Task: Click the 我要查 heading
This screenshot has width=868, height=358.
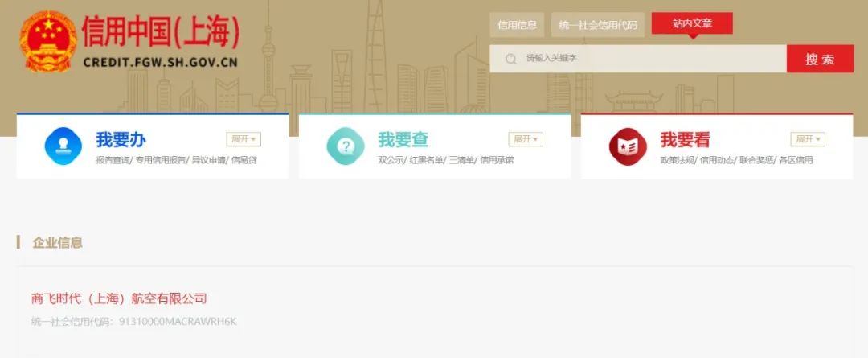Action: [x=403, y=140]
